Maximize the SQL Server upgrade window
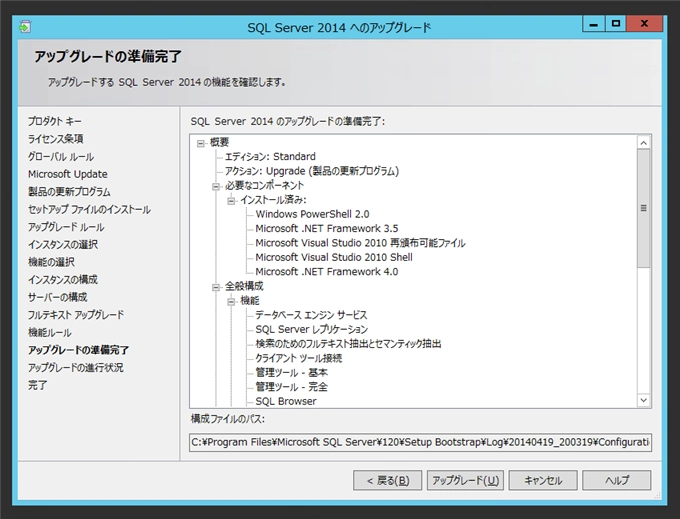Viewport: 680px width, 519px height. (x=616, y=24)
